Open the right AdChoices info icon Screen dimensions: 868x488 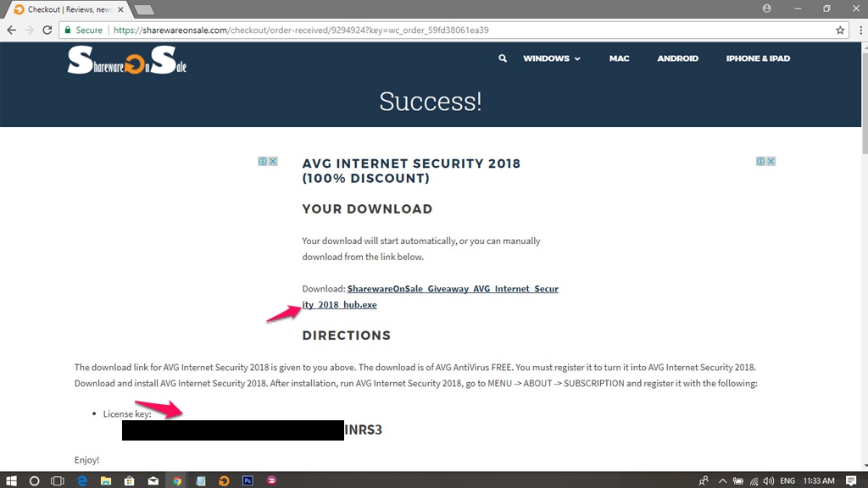(761, 161)
